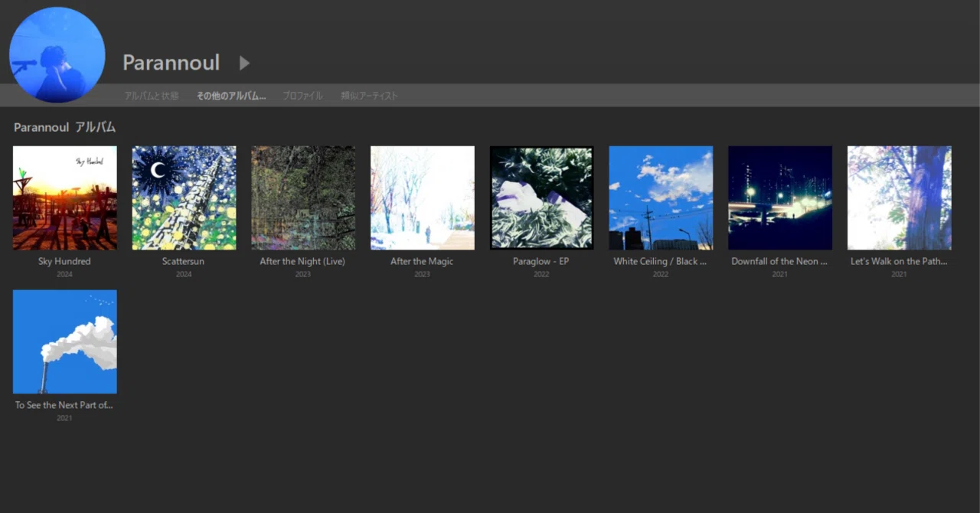Open To See the Next Part album cover

(65, 341)
